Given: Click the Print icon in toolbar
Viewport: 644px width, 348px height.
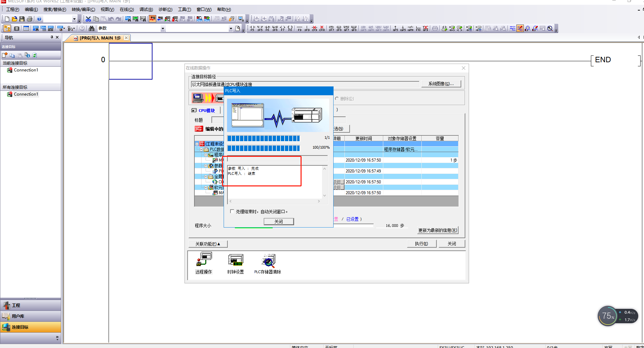Looking at the screenshot, I should coord(30,19).
